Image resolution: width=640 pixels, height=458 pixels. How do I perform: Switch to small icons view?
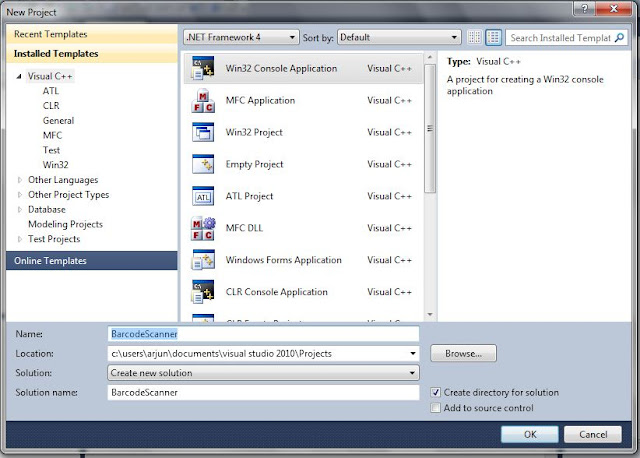point(474,38)
